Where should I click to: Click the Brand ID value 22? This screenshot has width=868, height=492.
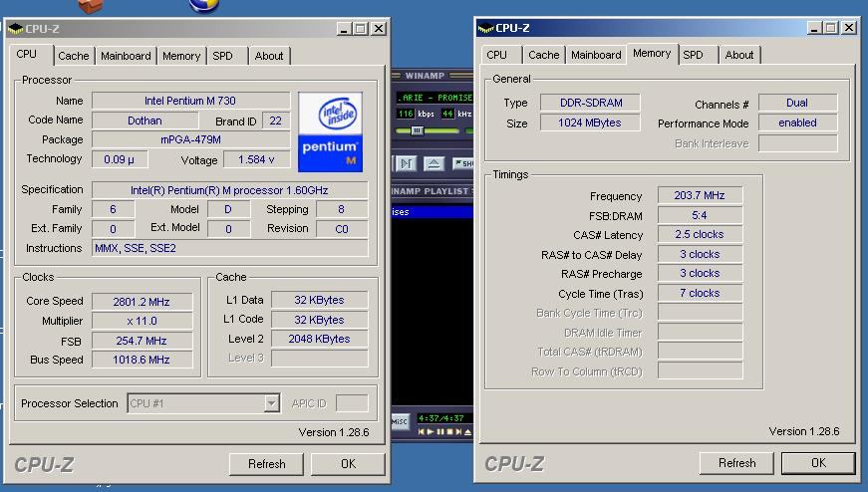(x=276, y=121)
